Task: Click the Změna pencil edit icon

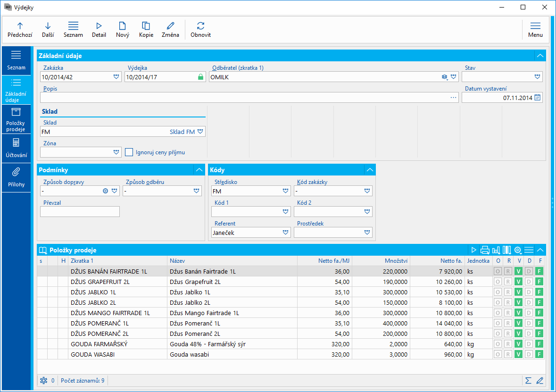Action: (170, 26)
